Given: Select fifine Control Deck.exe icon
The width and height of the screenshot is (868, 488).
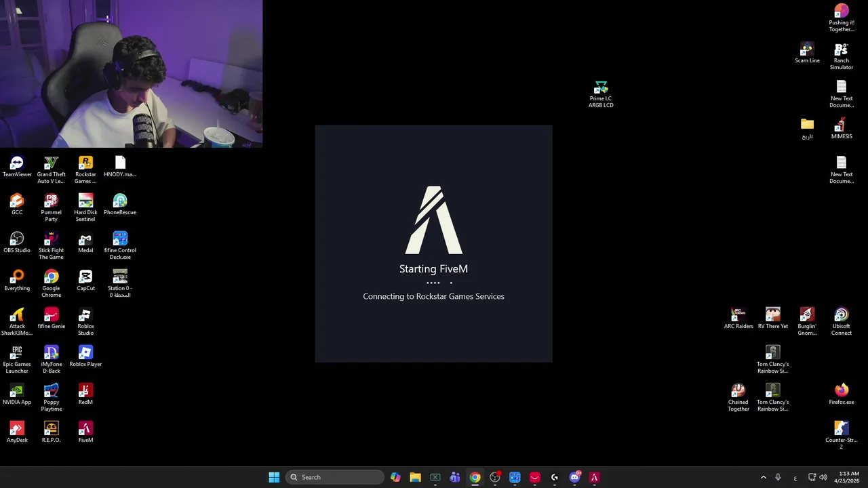Looking at the screenshot, I should pyautogui.click(x=120, y=245).
